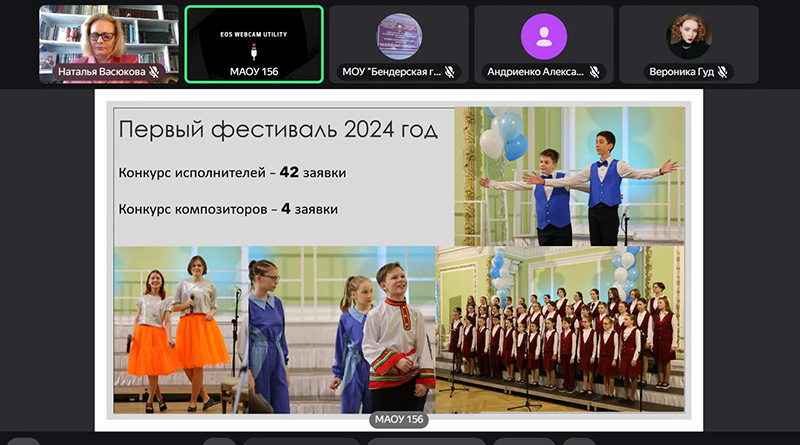
Task: Click muted microphone icon beside Наталья Васюкова
Action: click(154, 73)
